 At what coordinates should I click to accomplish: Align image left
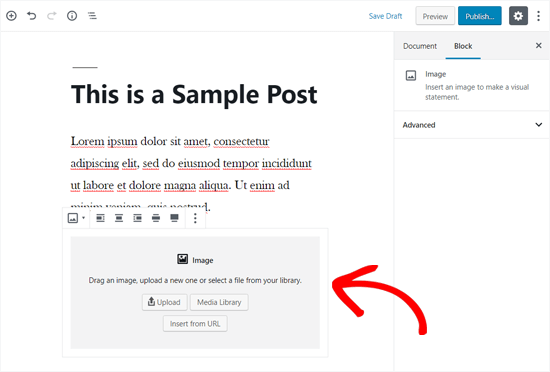coord(100,218)
